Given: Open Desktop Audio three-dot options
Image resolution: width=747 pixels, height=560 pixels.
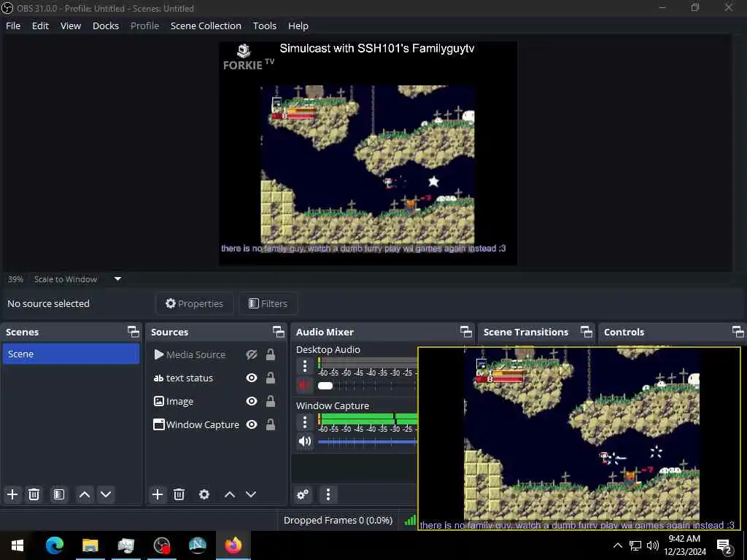Looking at the screenshot, I should pos(305,366).
